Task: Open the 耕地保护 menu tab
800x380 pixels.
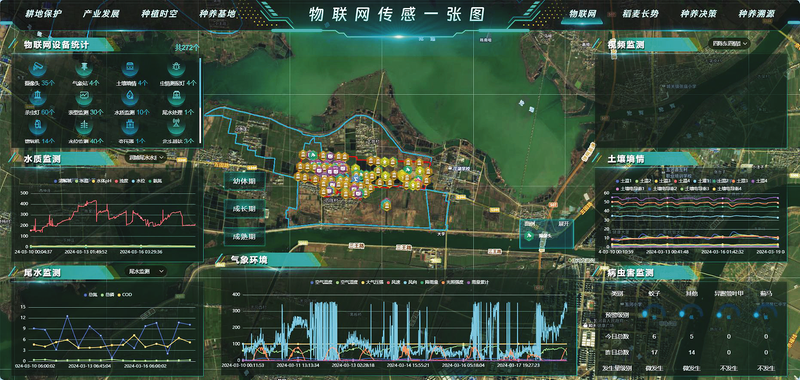Action: 43,14
